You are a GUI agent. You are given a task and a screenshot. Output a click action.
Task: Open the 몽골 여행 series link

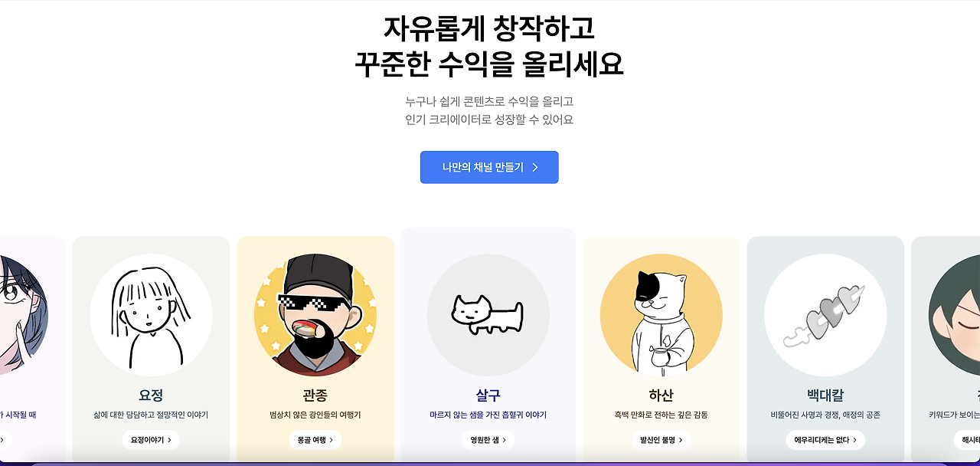[315, 440]
